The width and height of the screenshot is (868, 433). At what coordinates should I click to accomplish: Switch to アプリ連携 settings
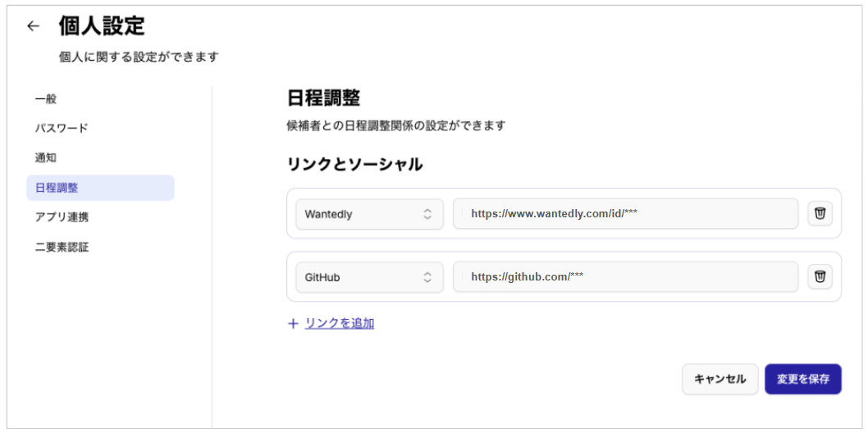tap(62, 217)
